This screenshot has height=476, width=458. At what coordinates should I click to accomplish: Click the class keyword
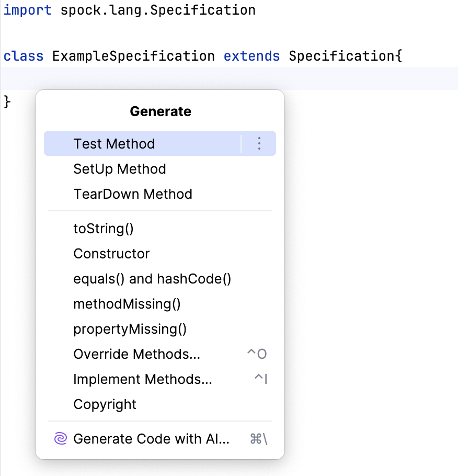click(x=23, y=55)
